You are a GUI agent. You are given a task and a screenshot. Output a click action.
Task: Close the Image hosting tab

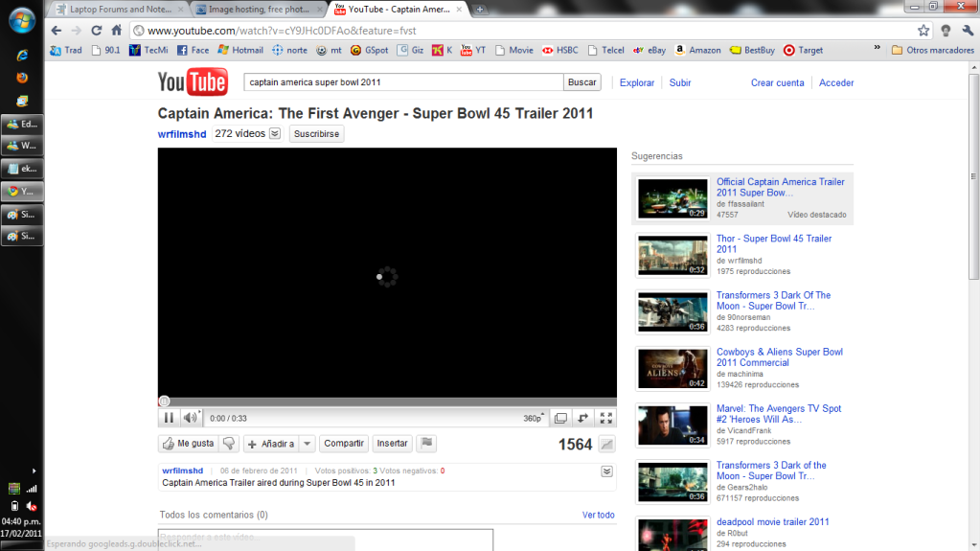click(x=319, y=10)
